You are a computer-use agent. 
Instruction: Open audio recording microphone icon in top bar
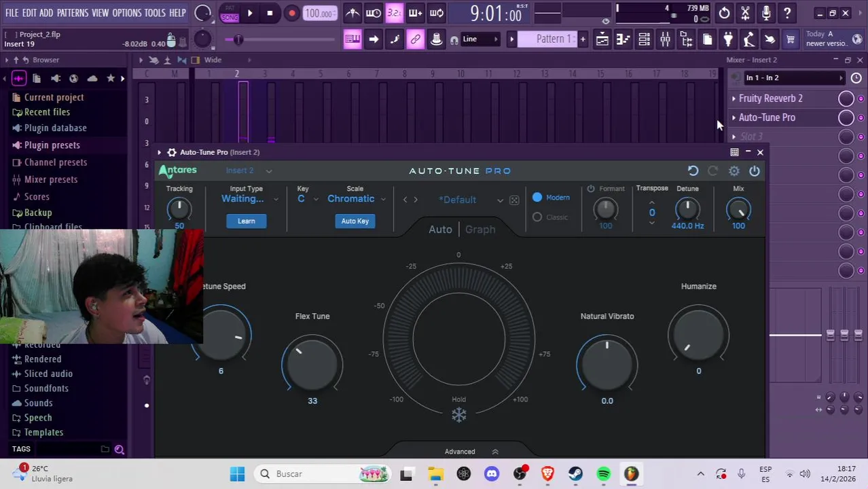click(766, 13)
